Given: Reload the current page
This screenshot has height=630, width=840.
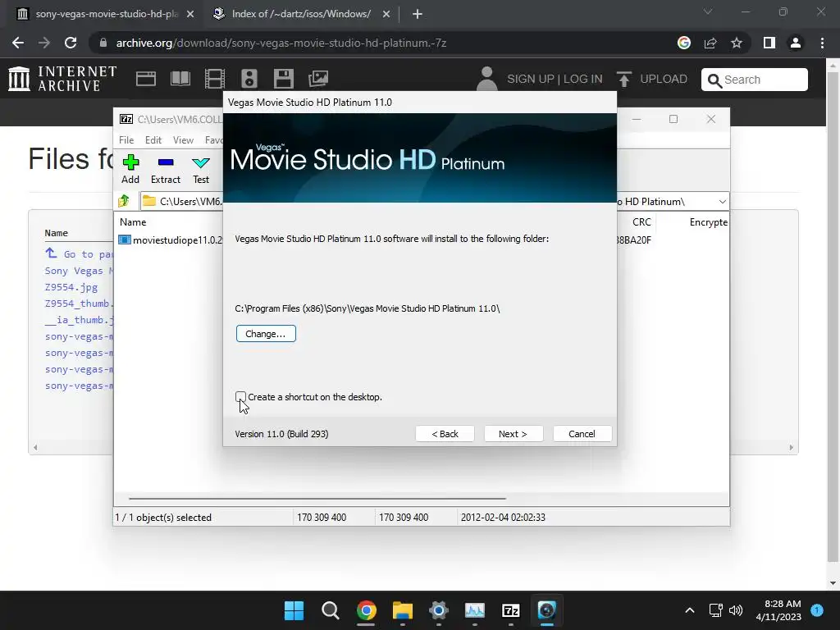Looking at the screenshot, I should (x=71, y=43).
